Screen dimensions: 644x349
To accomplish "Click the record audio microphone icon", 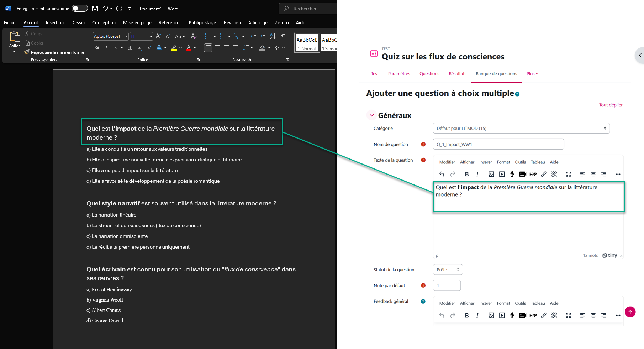I will pyautogui.click(x=512, y=174).
